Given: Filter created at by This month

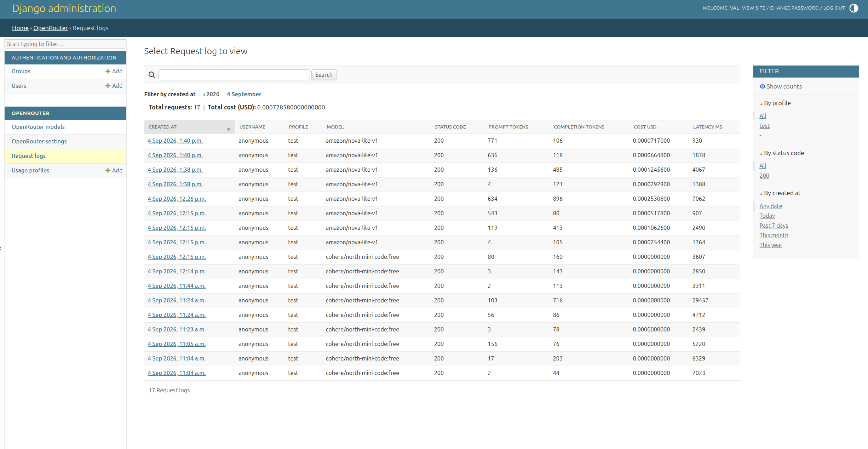Looking at the screenshot, I should [x=774, y=235].
